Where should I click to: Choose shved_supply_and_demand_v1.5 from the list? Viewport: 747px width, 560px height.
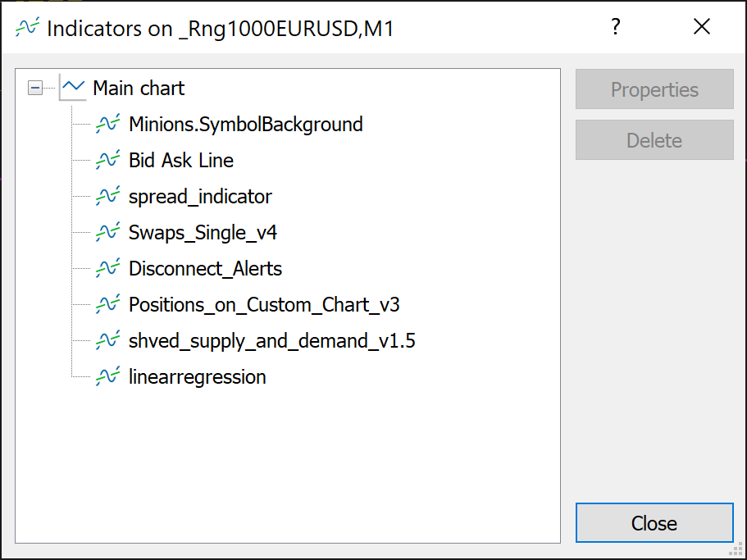[271, 341]
